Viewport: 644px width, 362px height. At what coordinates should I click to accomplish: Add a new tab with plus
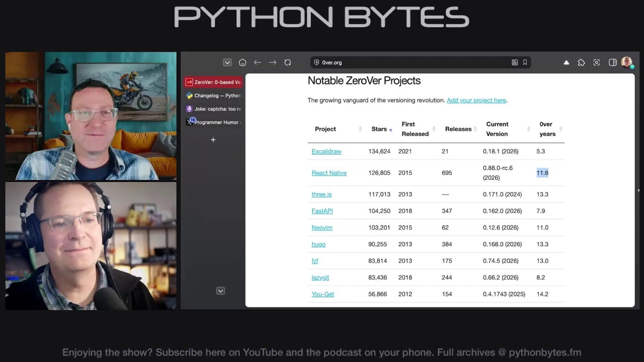[x=213, y=140]
